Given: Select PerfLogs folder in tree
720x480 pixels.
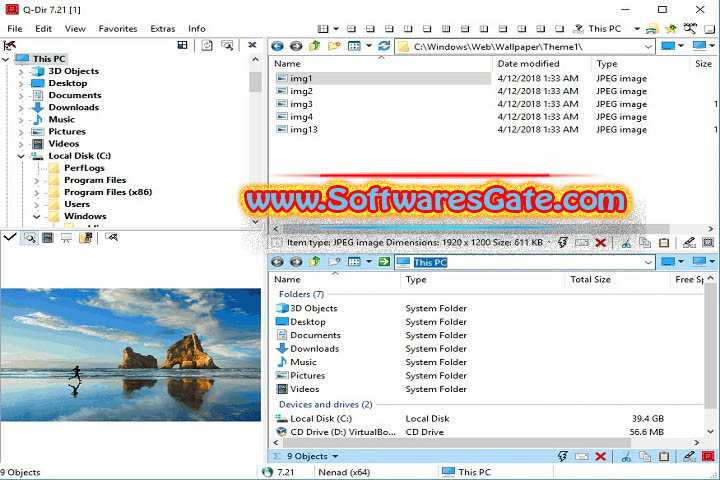Looking at the screenshot, I should (x=84, y=168).
